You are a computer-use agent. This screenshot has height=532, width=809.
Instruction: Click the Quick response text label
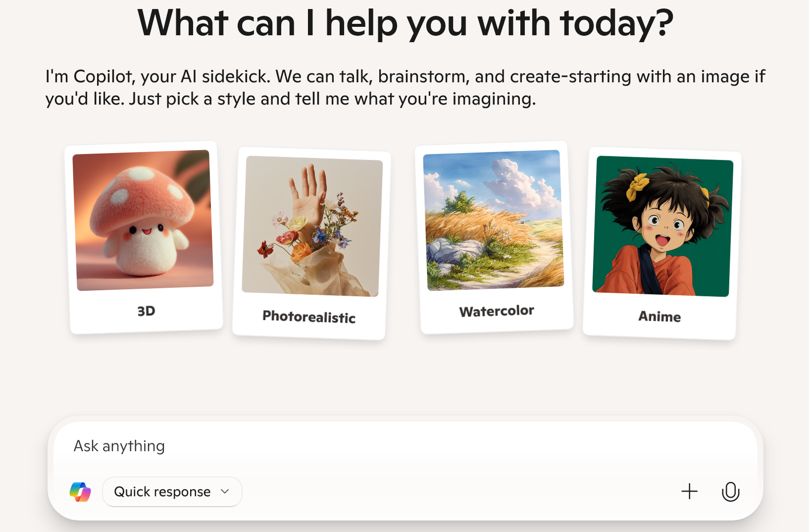pyautogui.click(x=162, y=492)
